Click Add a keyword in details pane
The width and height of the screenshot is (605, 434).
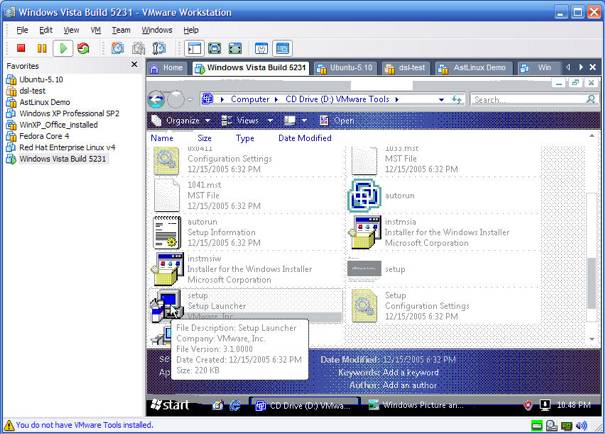coord(411,373)
